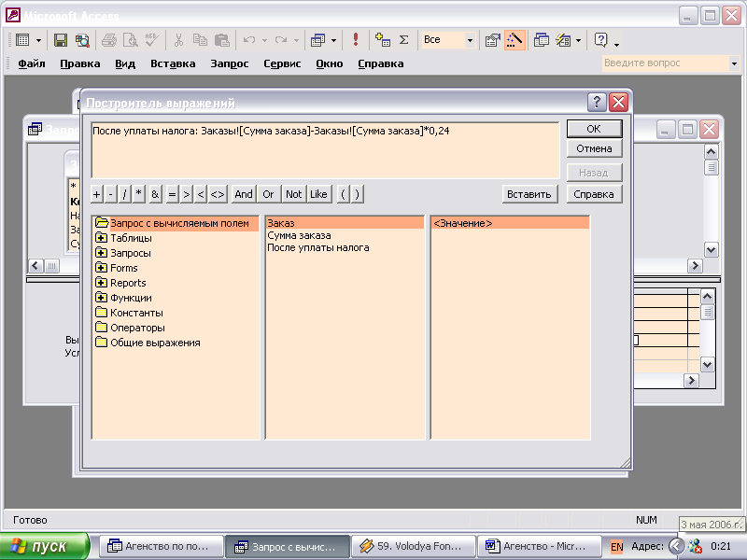
Task: Click the EN language indicator
Action: [x=616, y=547]
